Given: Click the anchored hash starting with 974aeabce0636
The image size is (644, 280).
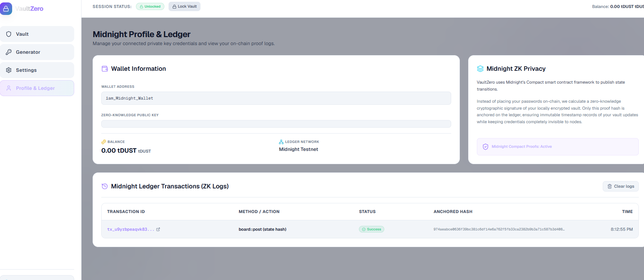Looking at the screenshot, I should 499,229.
